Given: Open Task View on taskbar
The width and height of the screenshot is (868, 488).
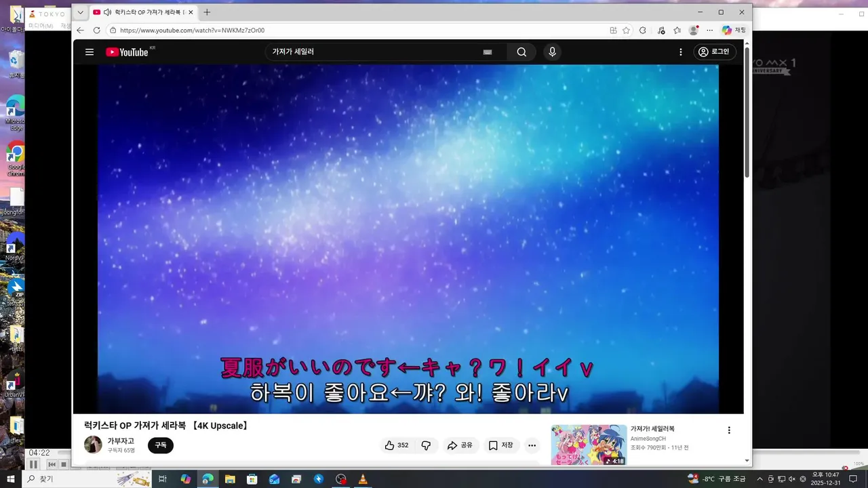Looking at the screenshot, I should (x=163, y=479).
